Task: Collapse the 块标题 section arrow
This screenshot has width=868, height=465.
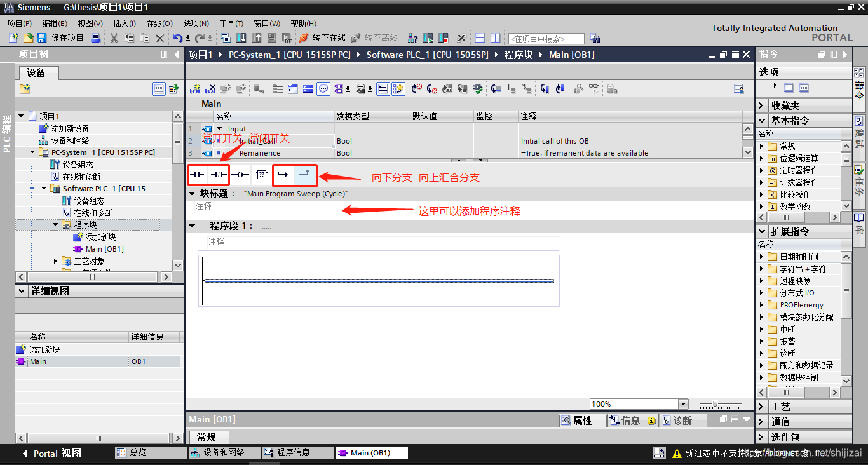Action: [x=192, y=193]
